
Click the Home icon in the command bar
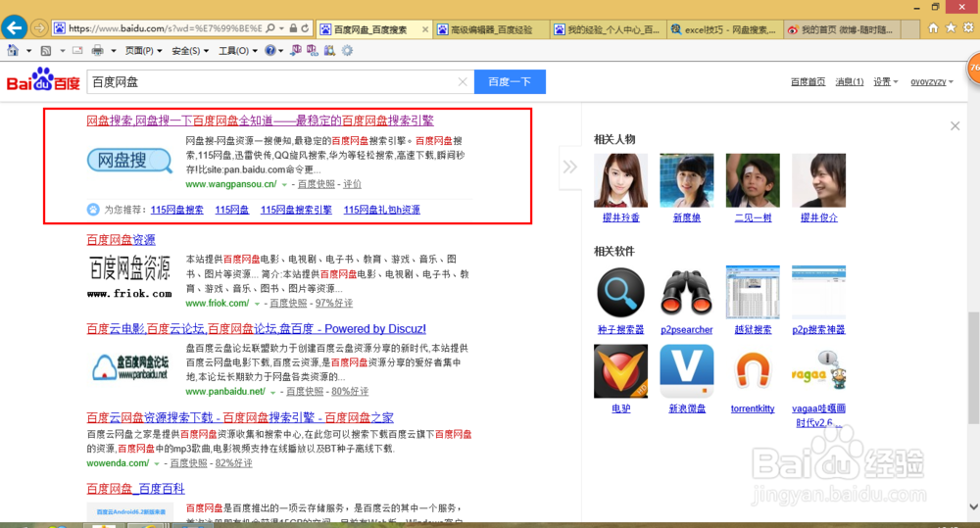(x=13, y=51)
